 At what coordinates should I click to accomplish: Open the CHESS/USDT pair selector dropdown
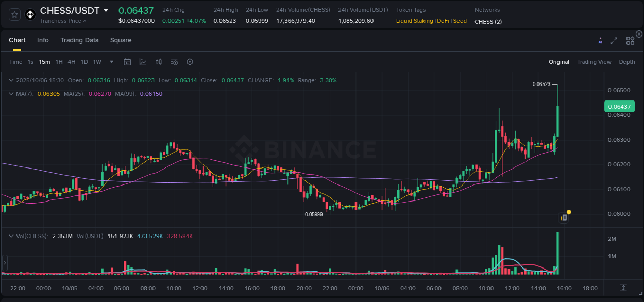pos(107,10)
